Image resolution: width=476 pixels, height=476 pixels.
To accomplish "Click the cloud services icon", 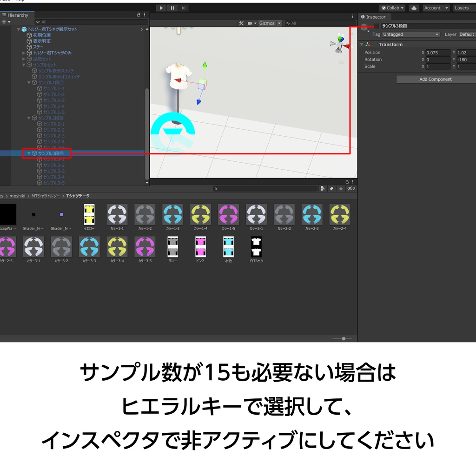I will [414, 8].
